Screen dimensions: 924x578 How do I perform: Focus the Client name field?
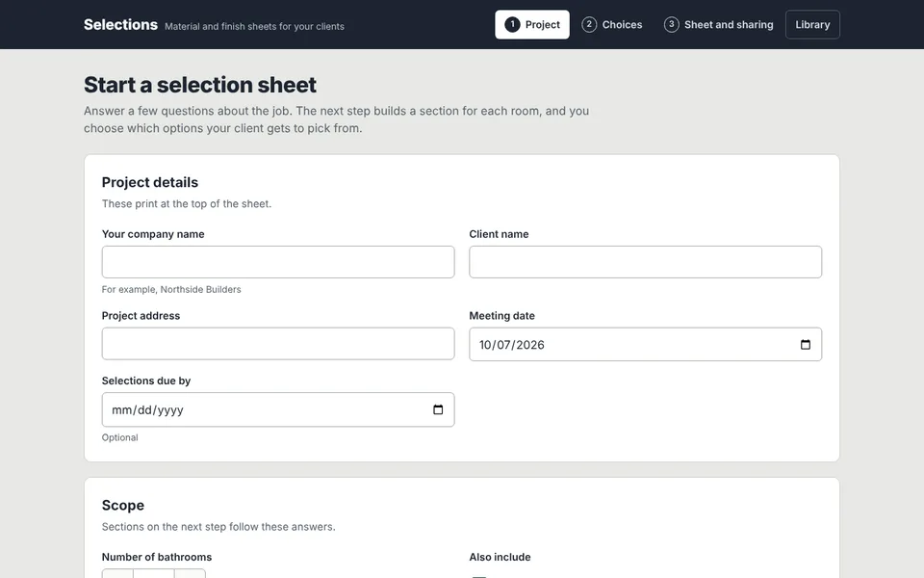pyautogui.click(x=645, y=262)
